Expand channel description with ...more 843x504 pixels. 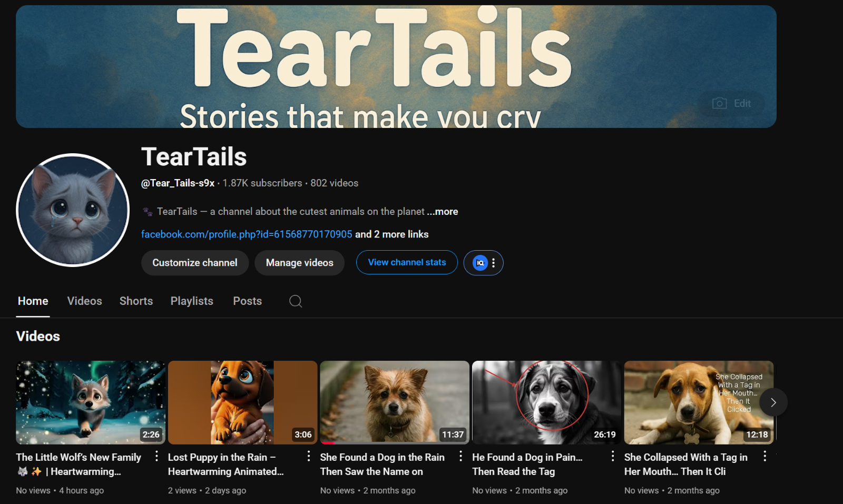[x=442, y=212]
